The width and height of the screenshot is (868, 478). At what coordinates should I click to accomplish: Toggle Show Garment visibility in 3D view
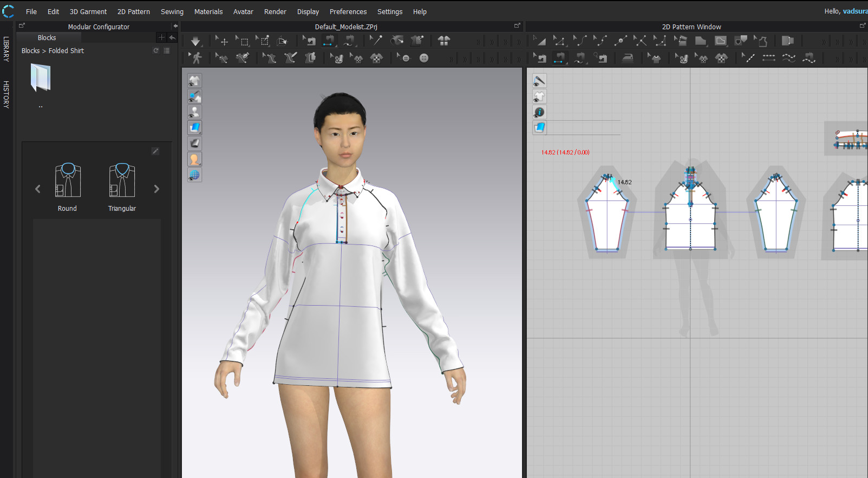194,81
